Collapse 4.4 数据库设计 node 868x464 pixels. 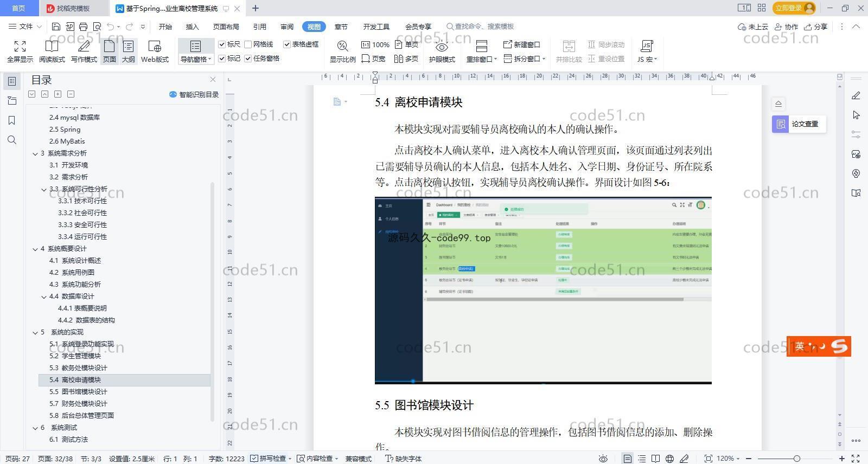click(x=44, y=297)
